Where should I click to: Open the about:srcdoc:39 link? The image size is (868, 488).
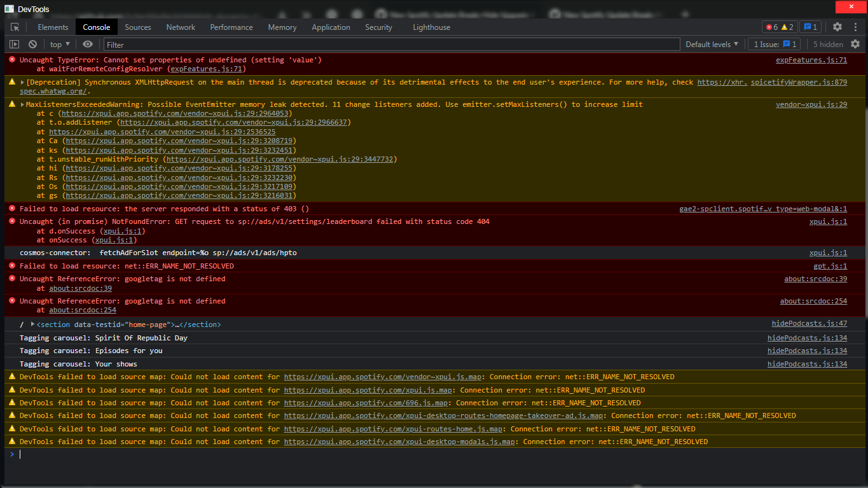point(815,278)
